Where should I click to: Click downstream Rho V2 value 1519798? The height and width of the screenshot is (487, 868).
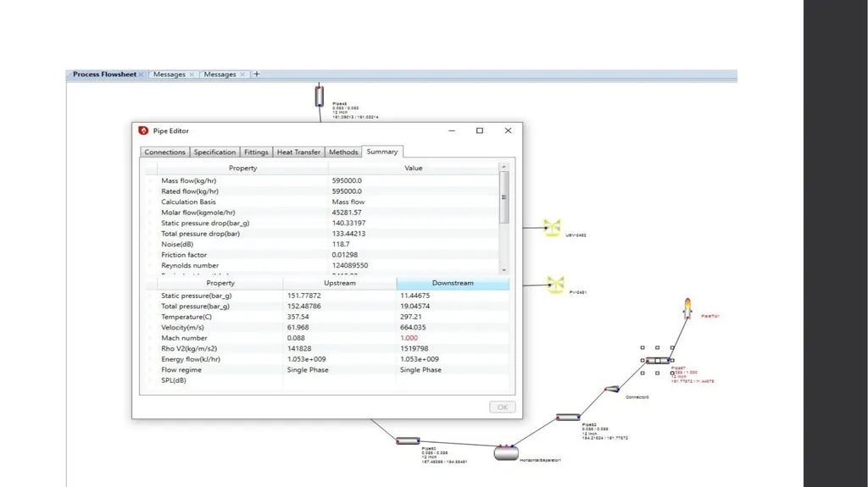click(x=414, y=348)
